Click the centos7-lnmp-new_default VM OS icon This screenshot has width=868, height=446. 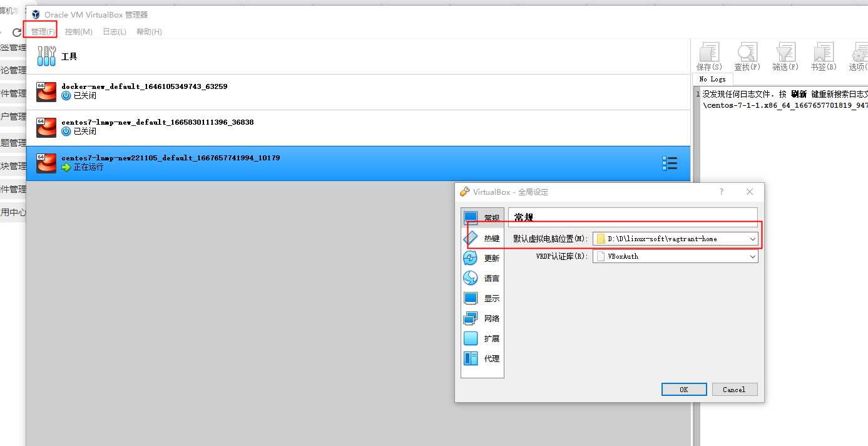point(46,128)
